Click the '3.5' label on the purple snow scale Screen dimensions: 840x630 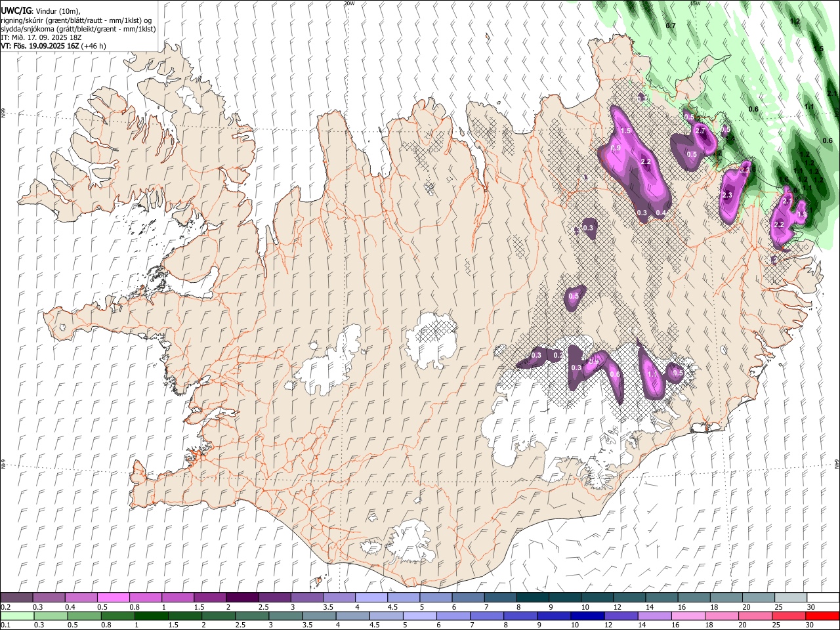(x=327, y=607)
